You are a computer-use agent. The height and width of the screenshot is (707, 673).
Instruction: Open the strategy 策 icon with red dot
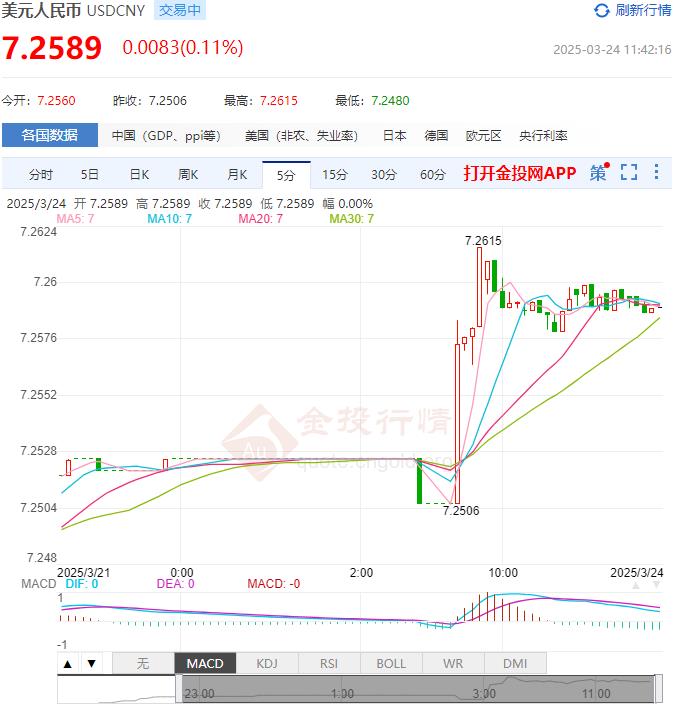(600, 172)
